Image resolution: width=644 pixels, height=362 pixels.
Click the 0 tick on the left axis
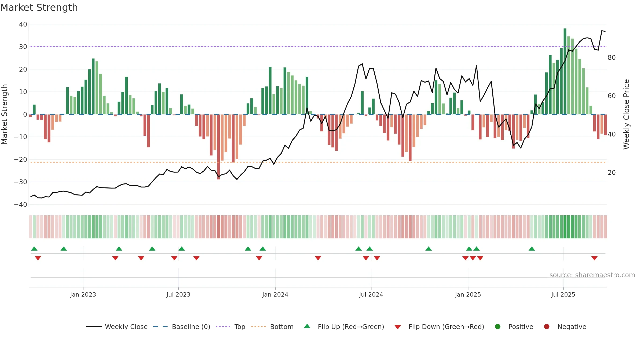click(x=25, y=114)
